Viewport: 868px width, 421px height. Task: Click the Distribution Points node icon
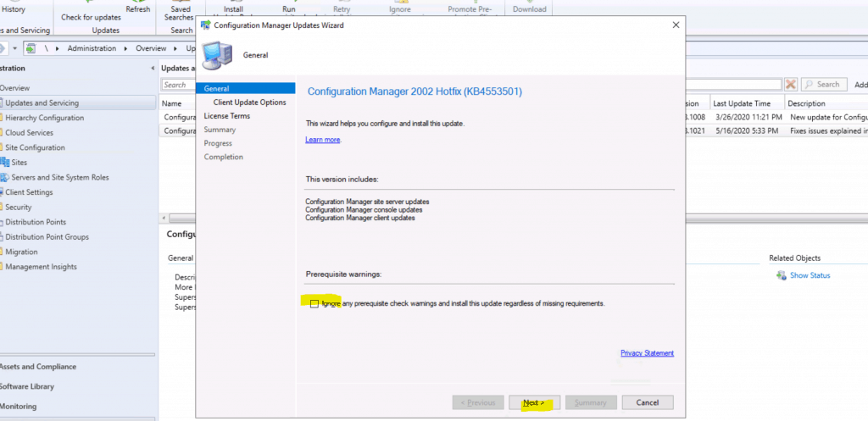2,223
